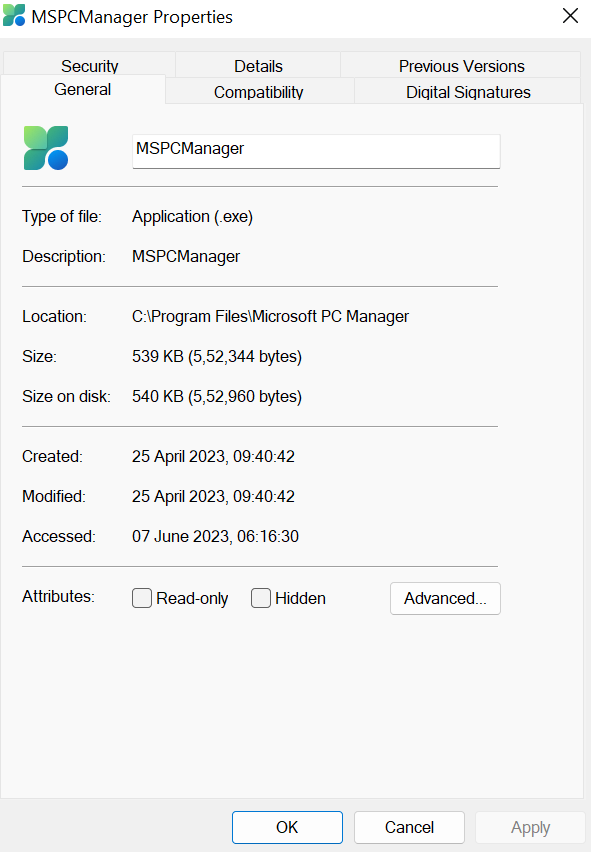Select location path 'C:\Program Files\Microsoft PC Manager'
Image resolution: width=591 pixels, height=852 pixels.
point(271,316)
